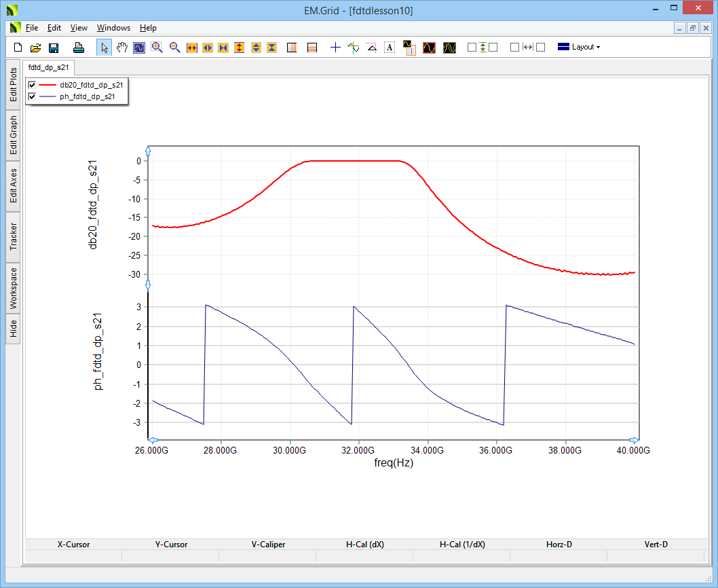The height and width of the screenshot is (588, 718).
Task: Click the zoom in magnifier icon
Action: coord(157,48)
